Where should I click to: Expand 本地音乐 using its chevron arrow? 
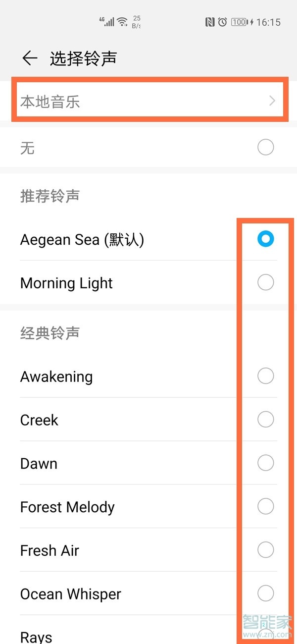(271, 101)
